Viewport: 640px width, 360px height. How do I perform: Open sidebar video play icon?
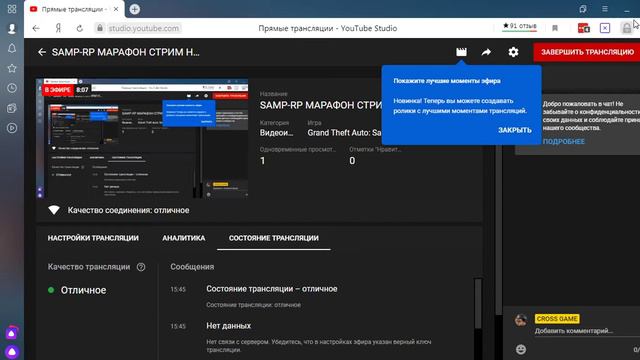coord(12,128)
